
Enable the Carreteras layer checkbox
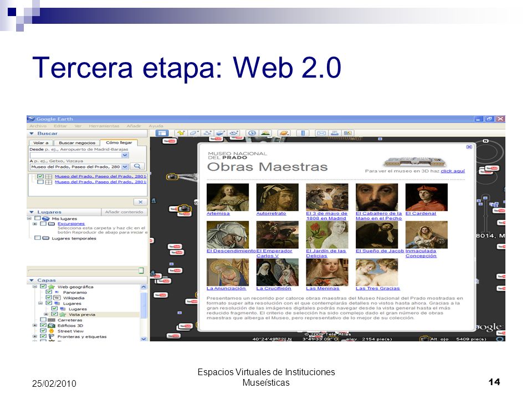click(x=43, y=320)
